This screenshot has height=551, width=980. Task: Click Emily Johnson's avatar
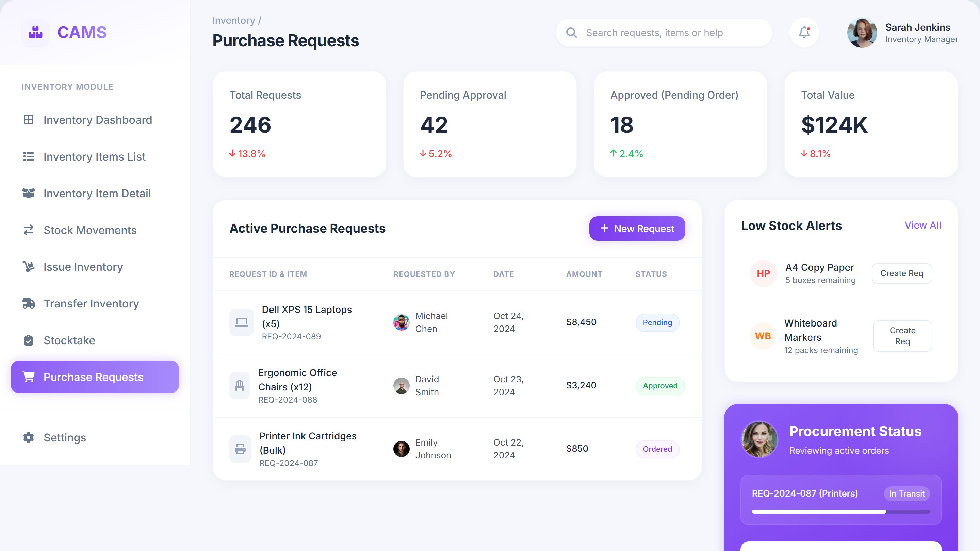pos(402,449)
